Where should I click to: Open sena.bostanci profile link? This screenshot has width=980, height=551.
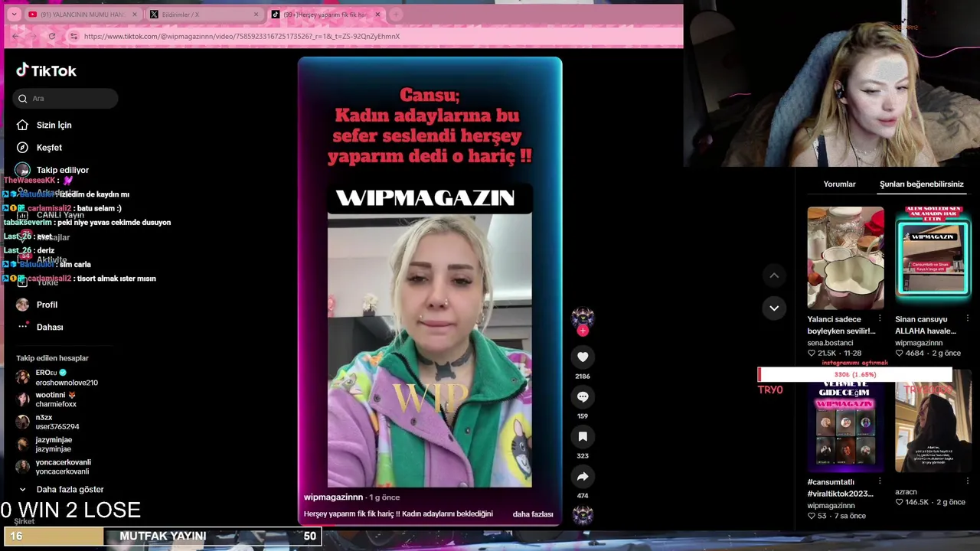click(829, 343)
